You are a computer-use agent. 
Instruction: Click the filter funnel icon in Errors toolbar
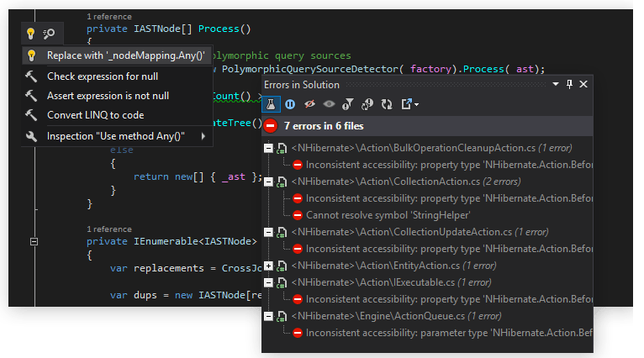[348, 104]
